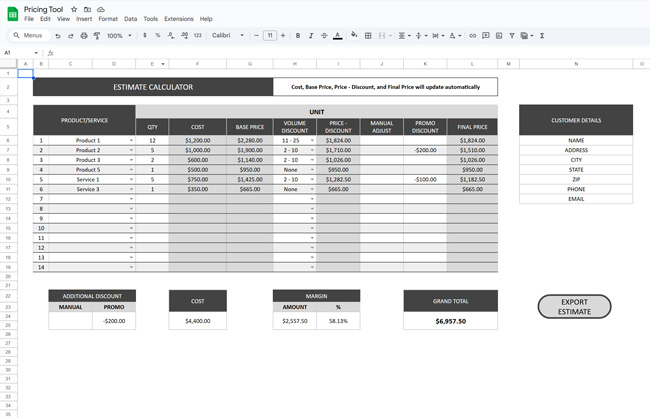Image resolution: width=650 pixels, height=418 pixels.
Task: Open the fill color bucket picker
Action: (x=354, y=35)
